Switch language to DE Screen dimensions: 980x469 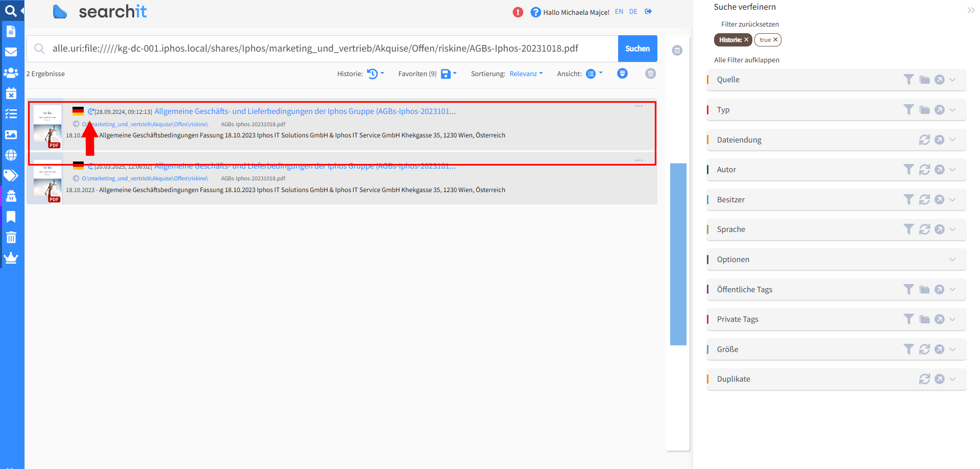633,11
